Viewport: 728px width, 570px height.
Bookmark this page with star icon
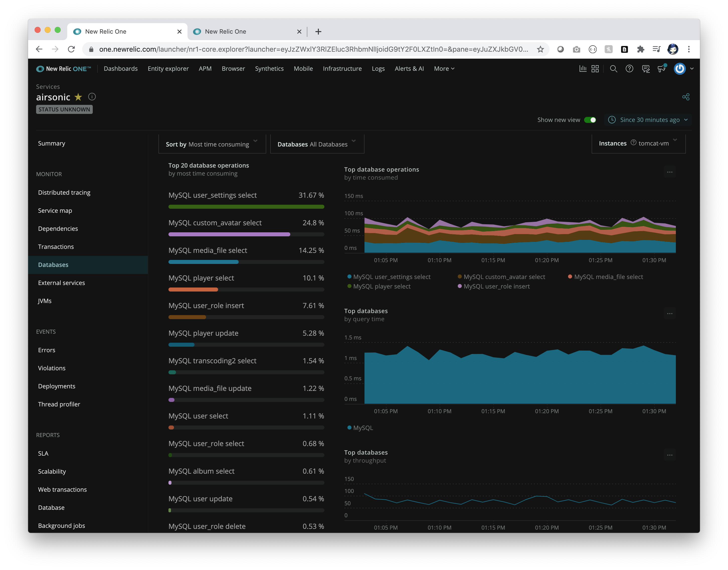pos(540,49)
